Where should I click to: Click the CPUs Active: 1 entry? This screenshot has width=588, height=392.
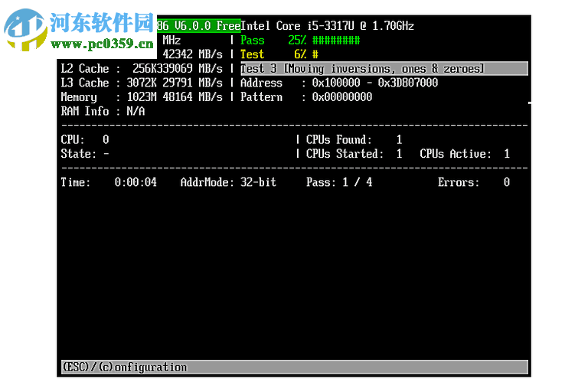pos(465,154)
